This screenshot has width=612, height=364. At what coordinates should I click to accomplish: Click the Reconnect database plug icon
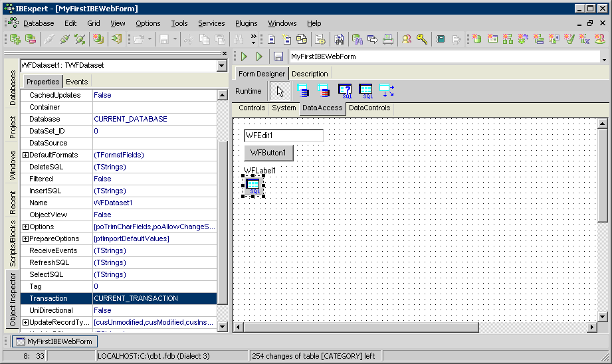click(80, 39)
